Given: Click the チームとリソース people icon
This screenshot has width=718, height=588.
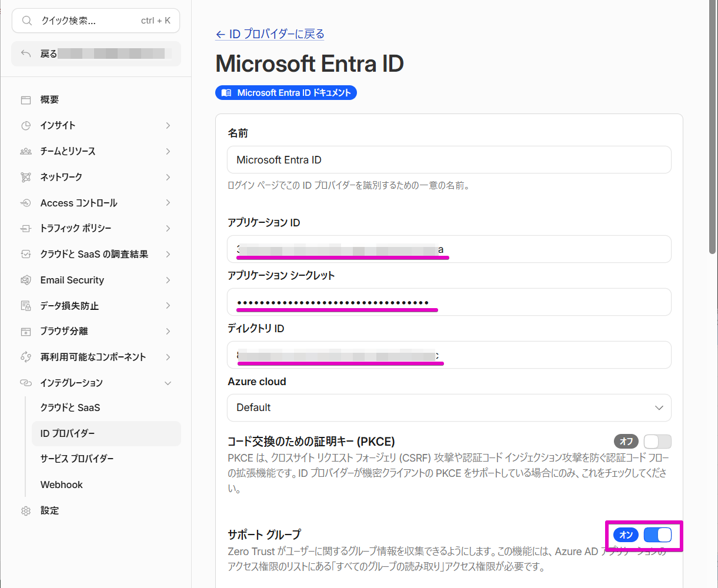Looking at the screenshot, I should pos(26,151).
